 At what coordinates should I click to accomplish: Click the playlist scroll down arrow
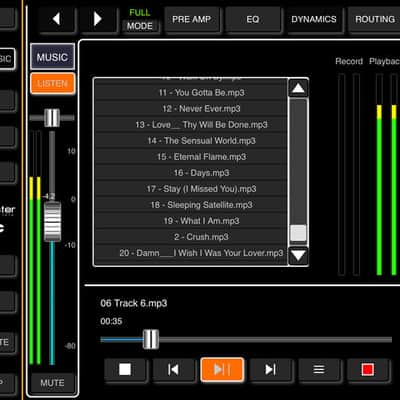(298, 255)
